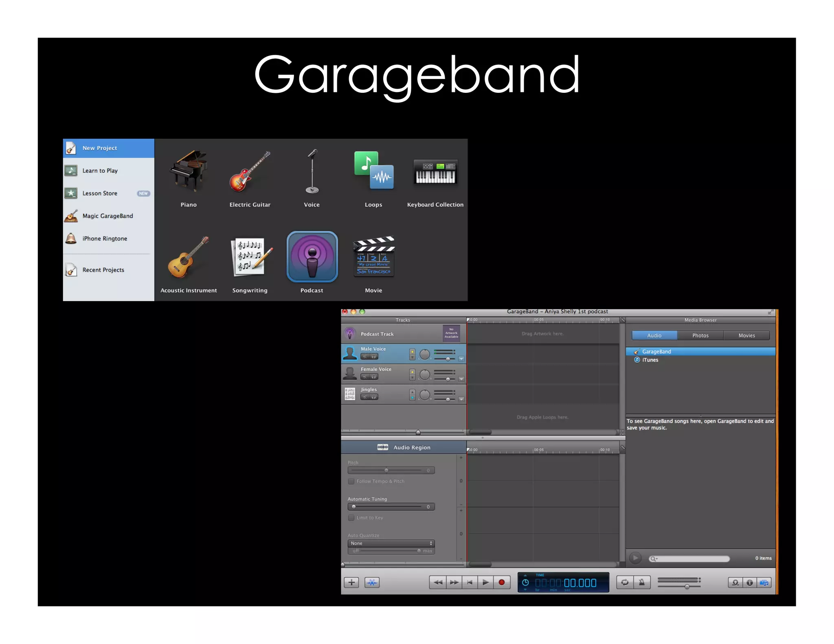Choose the Electric Guitar project icon
The image size is (834, 644).
click(250, 171)
